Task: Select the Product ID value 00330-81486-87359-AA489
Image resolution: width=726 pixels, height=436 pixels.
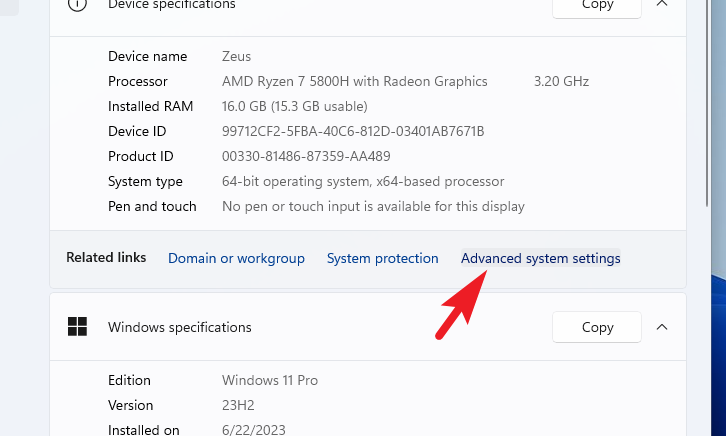Action: tap(306, 156)
